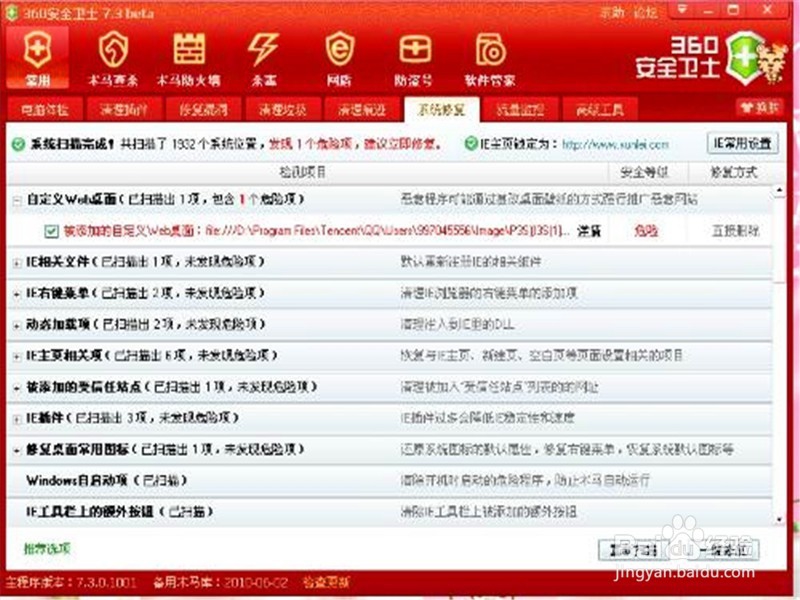
Task: Open the 木马查杀 trojan scan icon
Action: (x=113, y=58)
